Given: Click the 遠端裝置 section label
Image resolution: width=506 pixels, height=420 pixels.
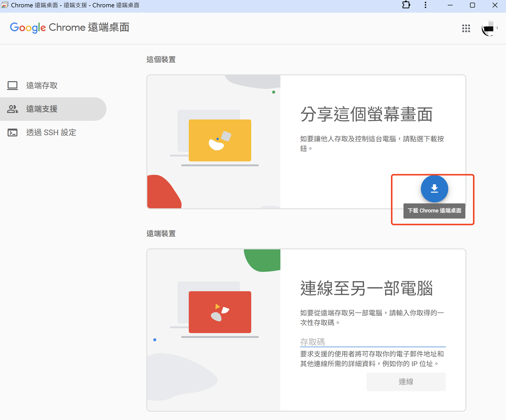Looking at the screenshot, I should coord(161,233).
